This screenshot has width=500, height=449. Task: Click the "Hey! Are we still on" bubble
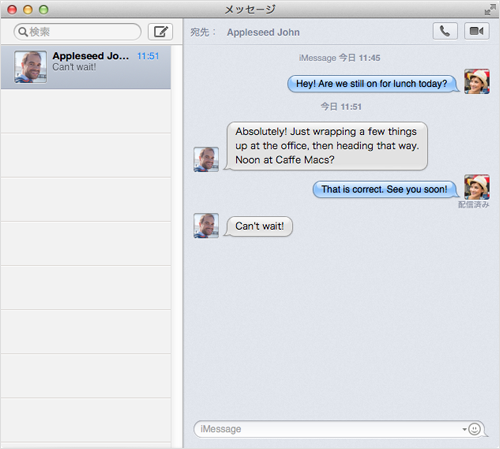click(x=373, y=84)
